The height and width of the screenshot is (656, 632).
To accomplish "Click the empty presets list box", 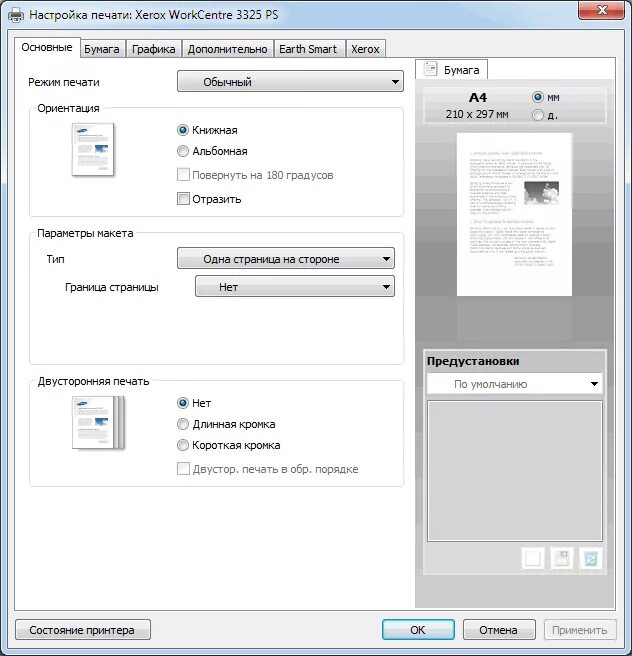I will [x=514, y=471].
